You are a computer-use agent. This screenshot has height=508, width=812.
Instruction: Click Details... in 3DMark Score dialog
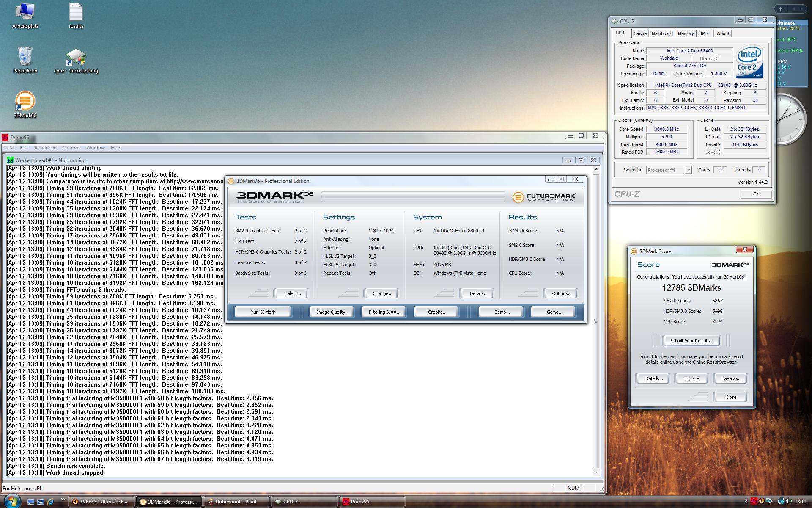click(653, 378)
